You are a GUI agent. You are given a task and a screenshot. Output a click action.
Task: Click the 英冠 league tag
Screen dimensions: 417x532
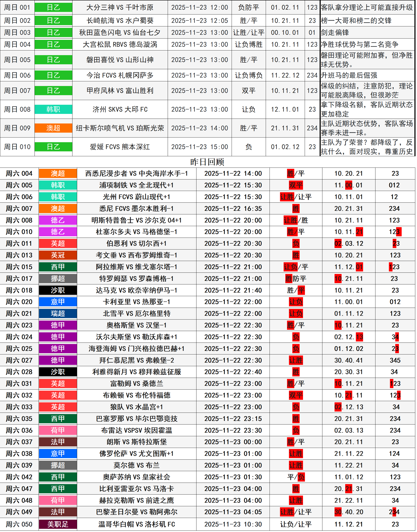click(x=58, y=255)
